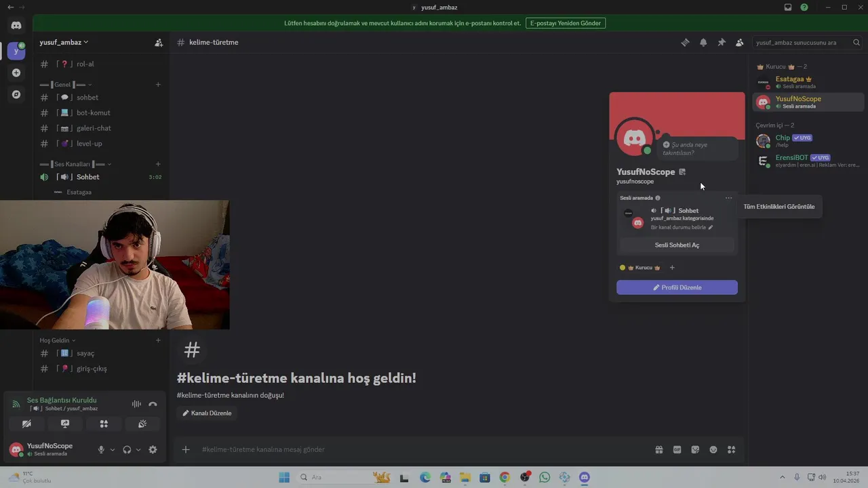
Task: Open yusuf_ambaz server name dropdown menu
Action: (x=64, y=42)
